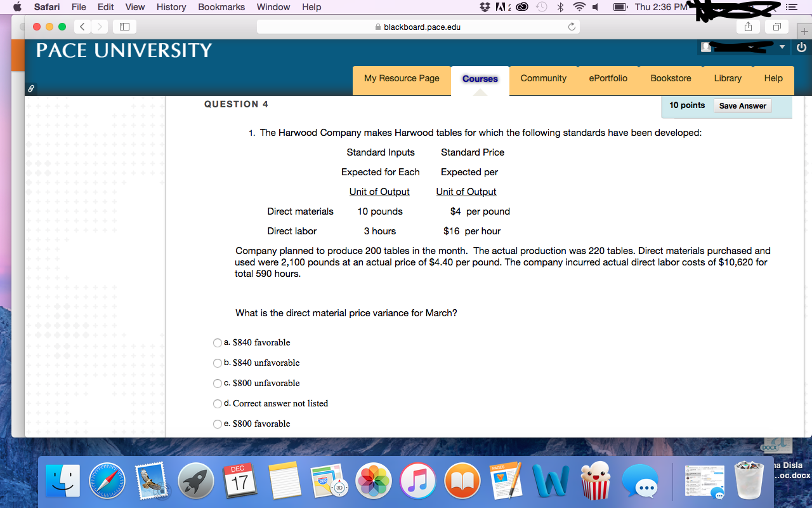812x508 pixels.
Task: Open the Window menu
Action: 273,7
